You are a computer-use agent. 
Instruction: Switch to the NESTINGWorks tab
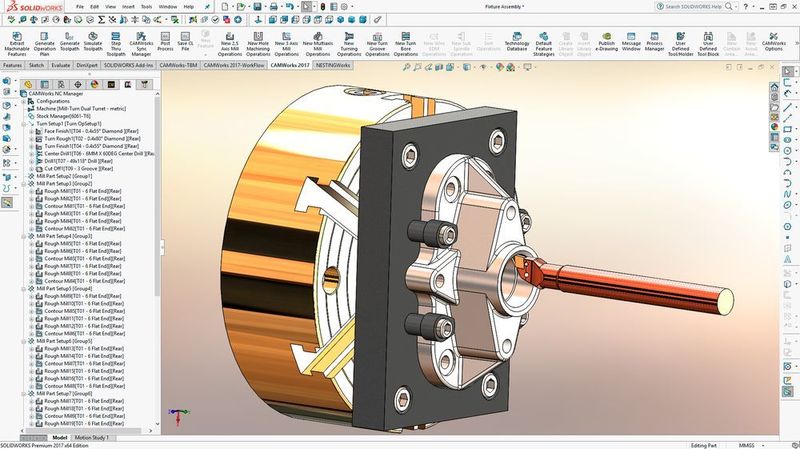pos(333,65)
